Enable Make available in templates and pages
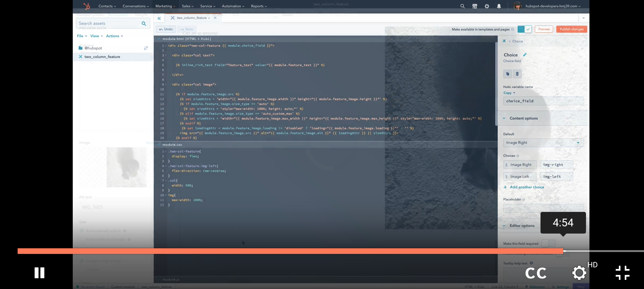This screenshot has width=644, height=289. pyautogui.click(x=525, y=29)
